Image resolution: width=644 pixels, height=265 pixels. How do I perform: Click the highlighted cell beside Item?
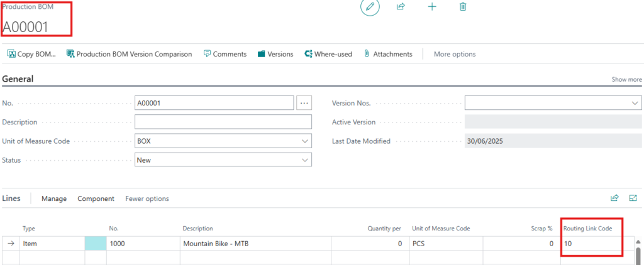[96, 244]
